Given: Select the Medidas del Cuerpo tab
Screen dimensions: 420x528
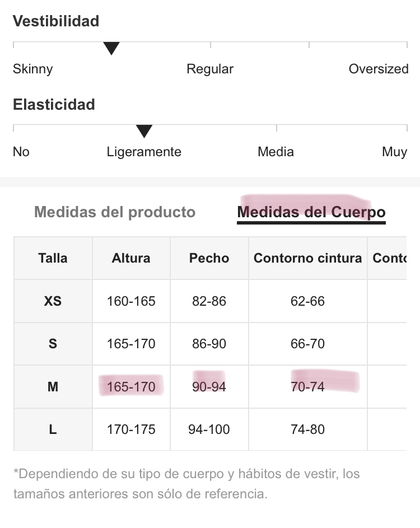Looking at the screenshot, I should [311, 212].
